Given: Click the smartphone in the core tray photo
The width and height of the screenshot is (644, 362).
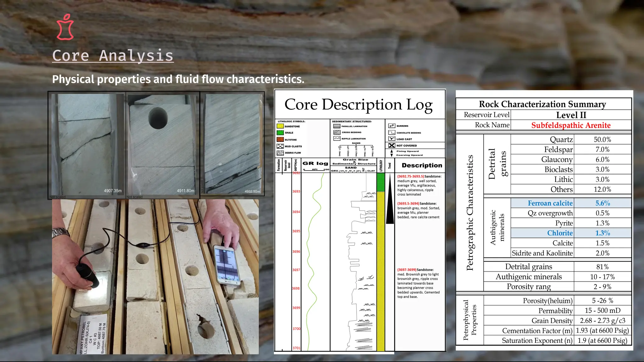Looking at the screenshot, I should point(226,266).
